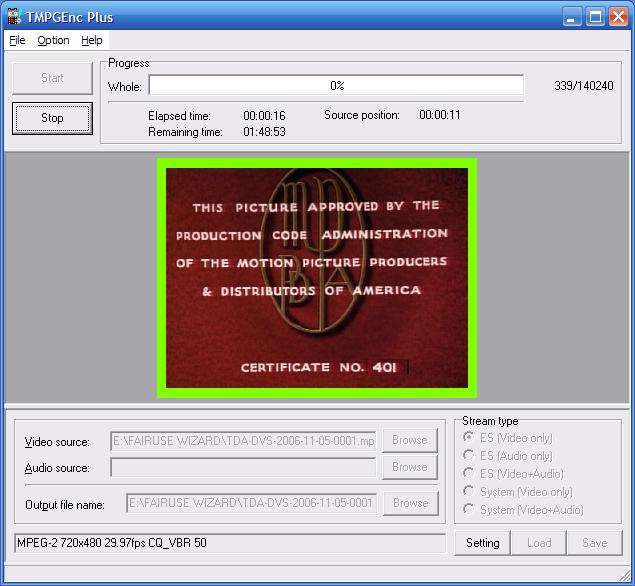Select ES (Audio only) stream type

coord(508,456)
